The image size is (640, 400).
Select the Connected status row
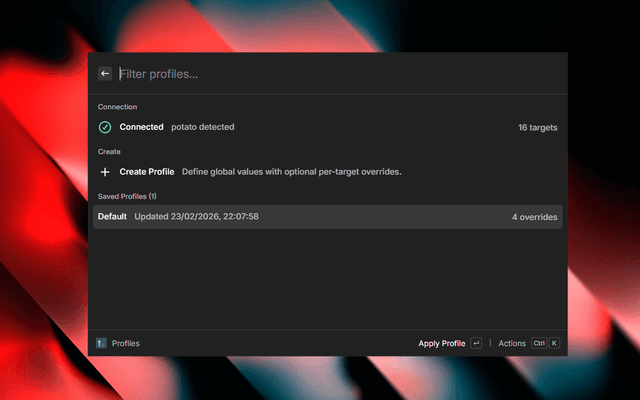coord(327,127)
